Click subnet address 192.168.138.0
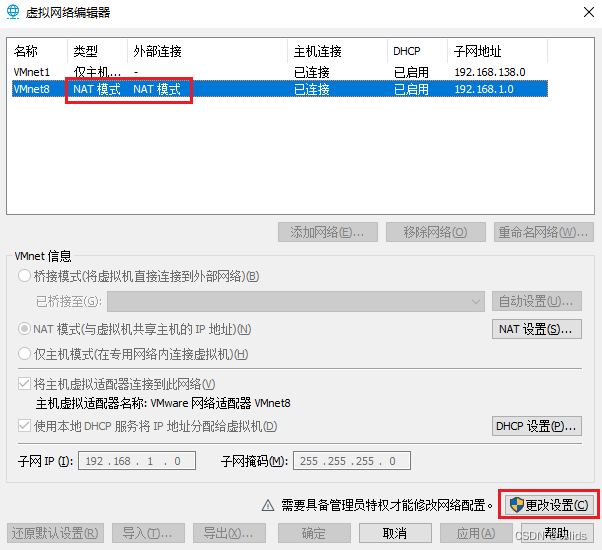 (490, 72)
